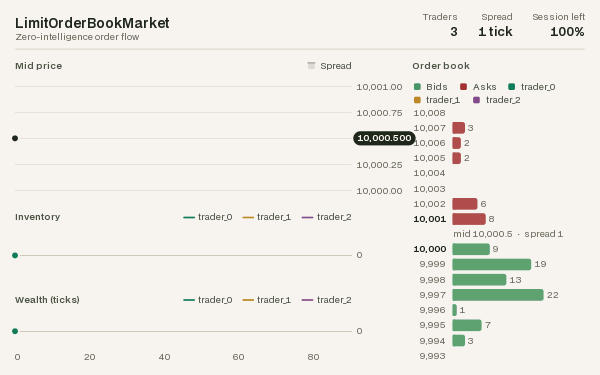Click the Spread legend swatch icon
Viewport: 600px width, 375px height.
pos(311,66)
